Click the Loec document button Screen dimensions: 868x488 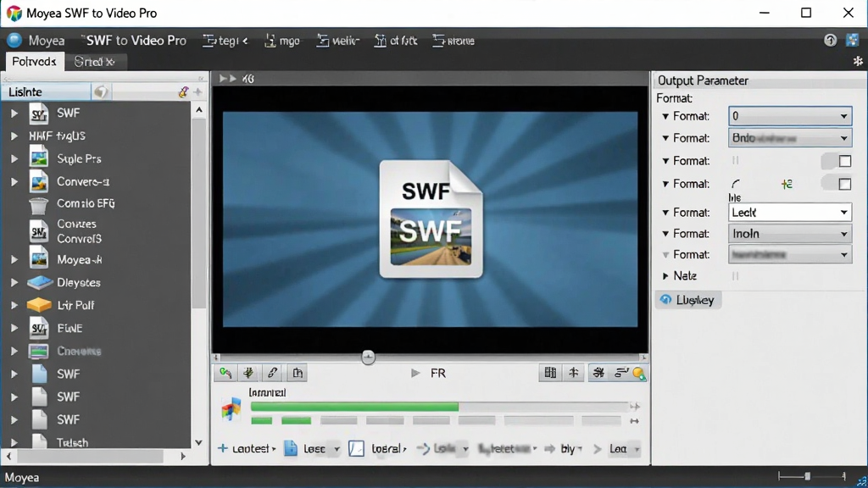tap(312, 449)
